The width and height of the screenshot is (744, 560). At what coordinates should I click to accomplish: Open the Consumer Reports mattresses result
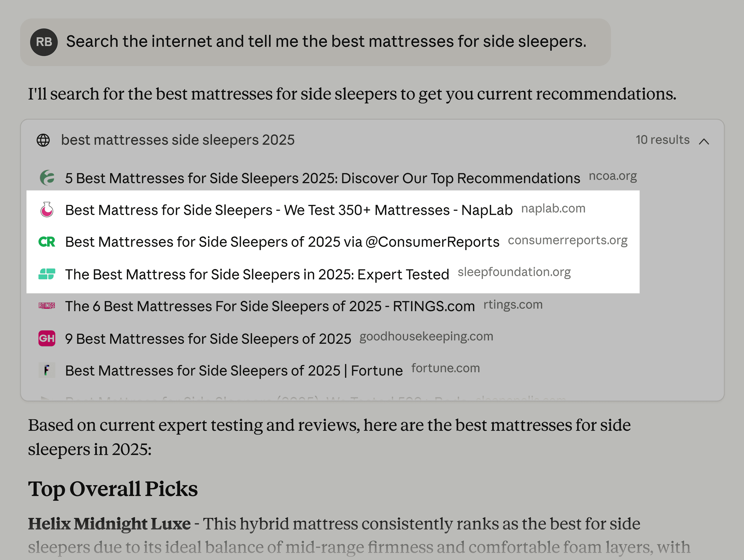282,242
